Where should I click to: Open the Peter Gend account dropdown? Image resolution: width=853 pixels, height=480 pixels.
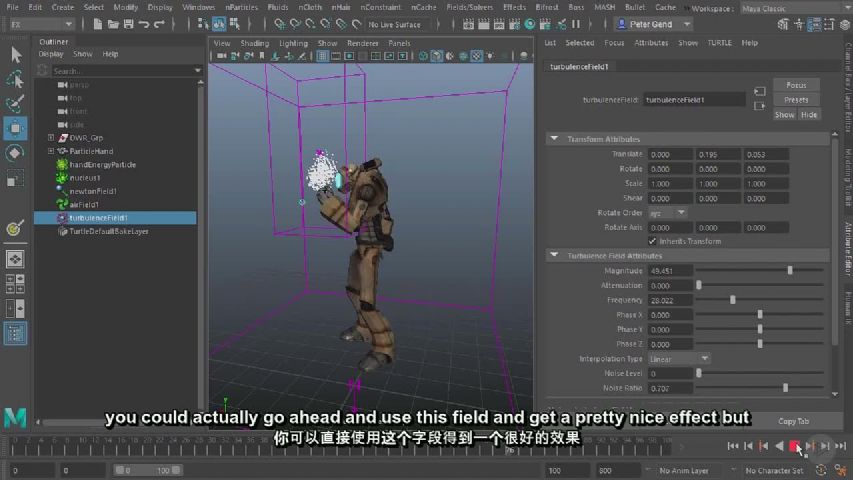pos(654,24)
